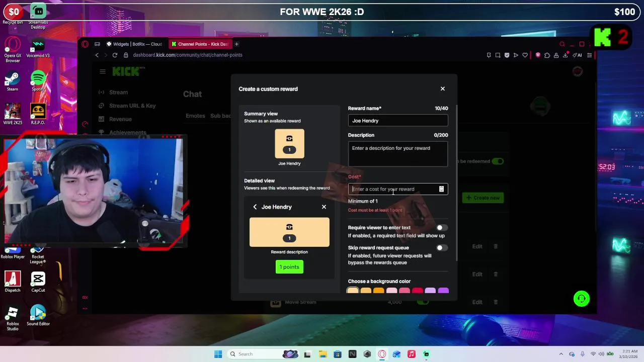Image resolution: width=644 pixels, height=362 pixels.
Task: Pick the rose pink background color swatch
Action: click(405, 291)
